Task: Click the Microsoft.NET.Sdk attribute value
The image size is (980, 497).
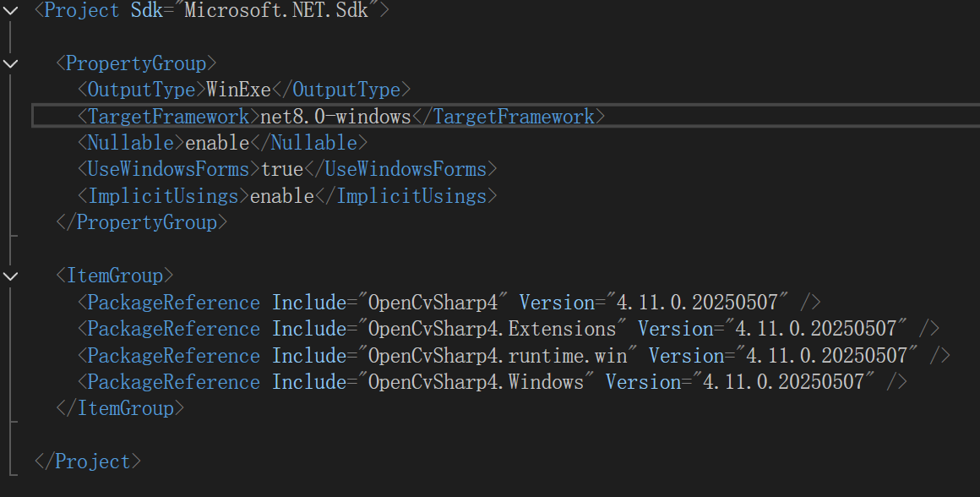Action: click(x=275, y=10)
